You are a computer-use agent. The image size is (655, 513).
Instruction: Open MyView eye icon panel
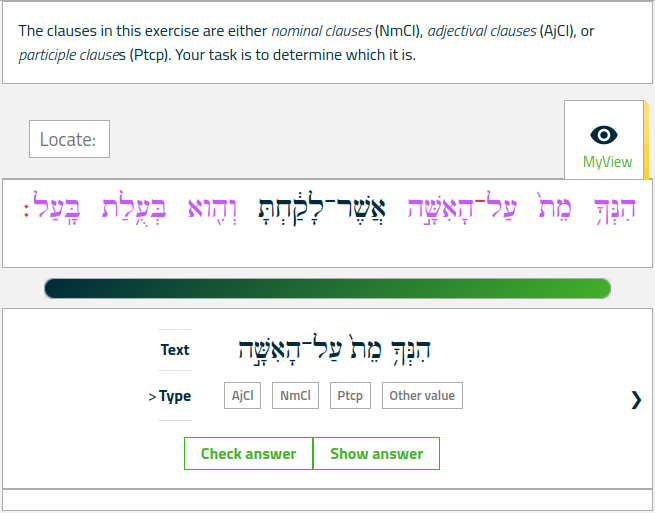click(604, 135)
